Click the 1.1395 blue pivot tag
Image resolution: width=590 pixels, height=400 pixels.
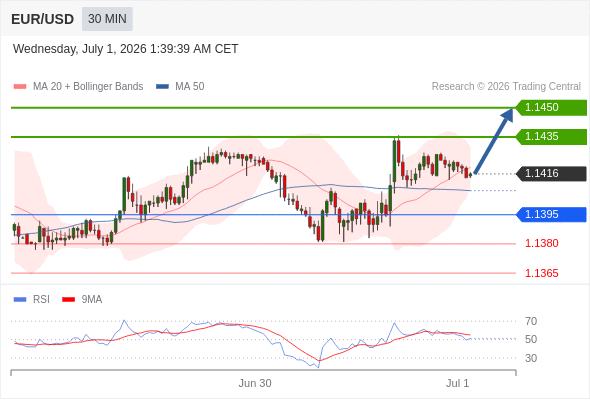(551, 214)
